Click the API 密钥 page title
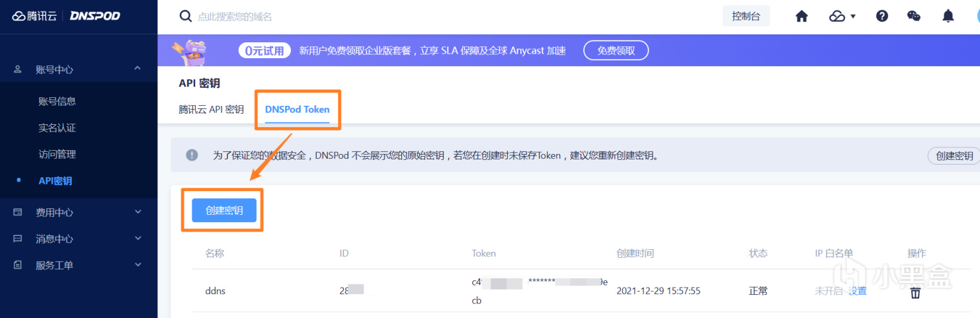The width and height of the screenshot is (980, 318). [199, 83]
